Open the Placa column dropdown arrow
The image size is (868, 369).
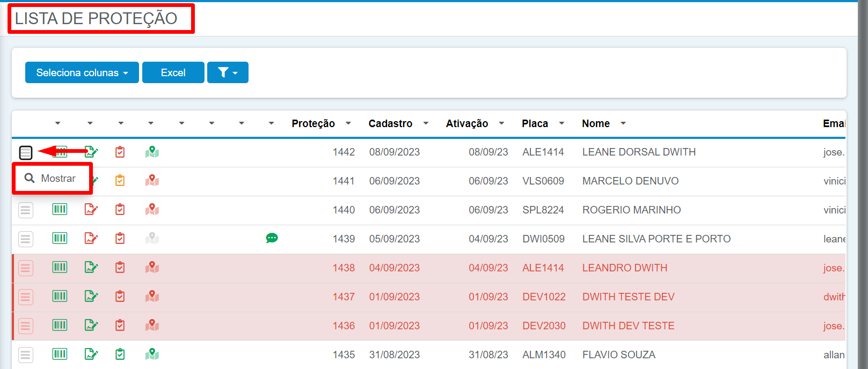pyautogui.click(x=562, y=123)
